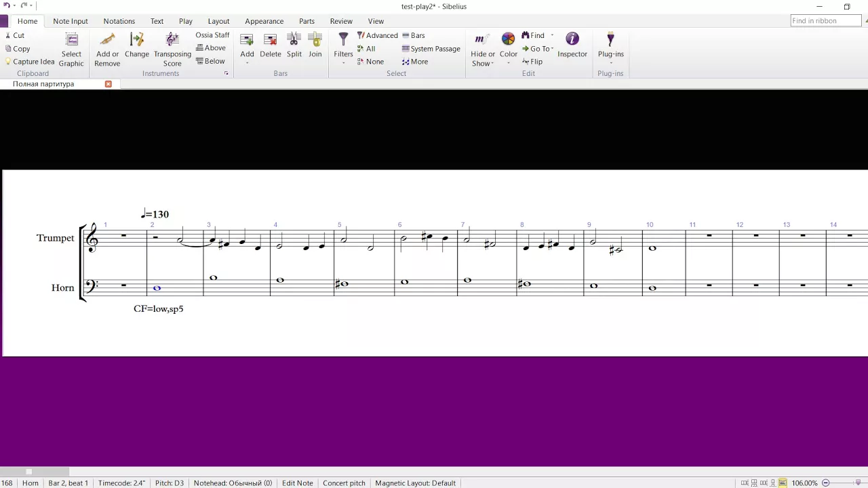
Task: Add an ossia staff Above
Action: (x=211, y=48)
